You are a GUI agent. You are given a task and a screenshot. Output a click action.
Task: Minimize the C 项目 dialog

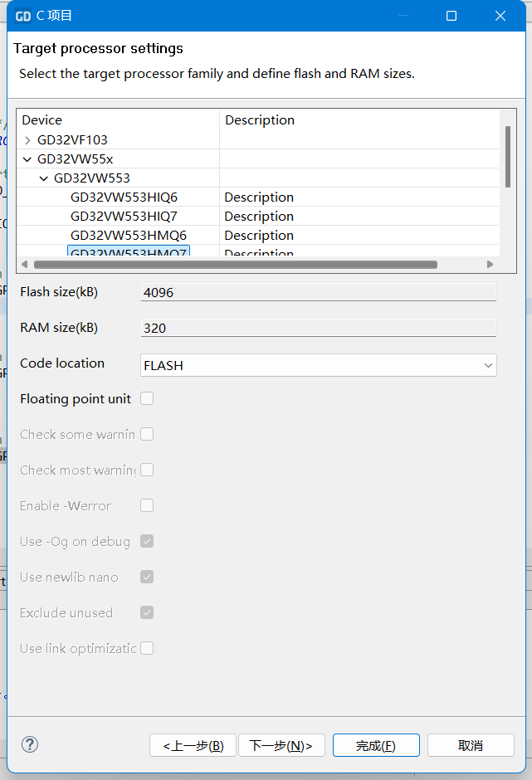point(403,16)
